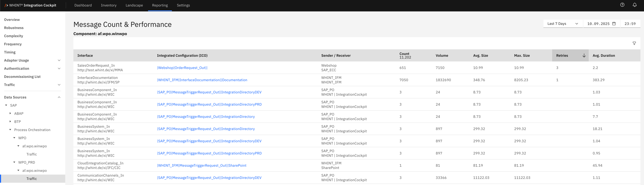Open IntegrationDirectory link in BusinessSystem_In 18.21 row

pyautogui.click(x=206, y=129)
